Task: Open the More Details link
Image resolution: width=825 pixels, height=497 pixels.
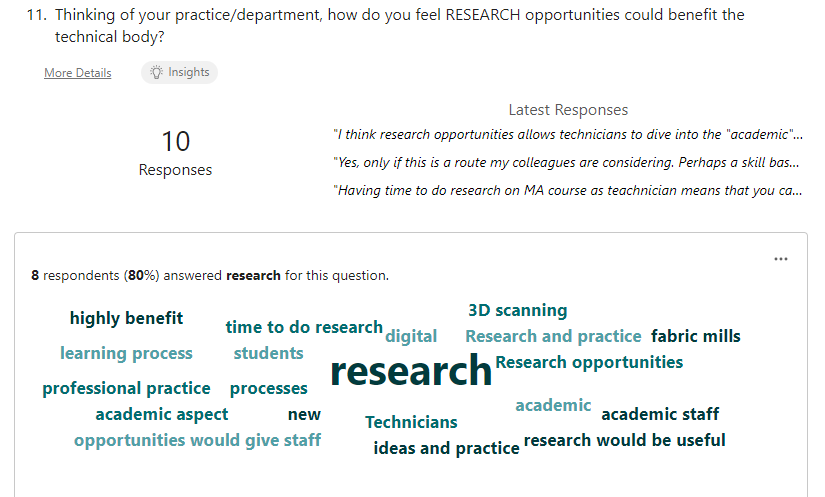Action: [77, 73]
